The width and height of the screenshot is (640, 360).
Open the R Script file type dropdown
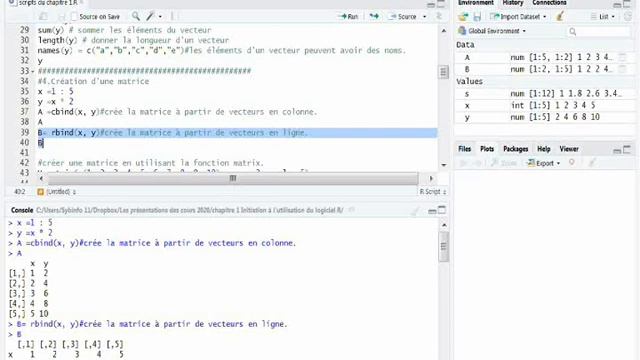[x=432, y=191]
